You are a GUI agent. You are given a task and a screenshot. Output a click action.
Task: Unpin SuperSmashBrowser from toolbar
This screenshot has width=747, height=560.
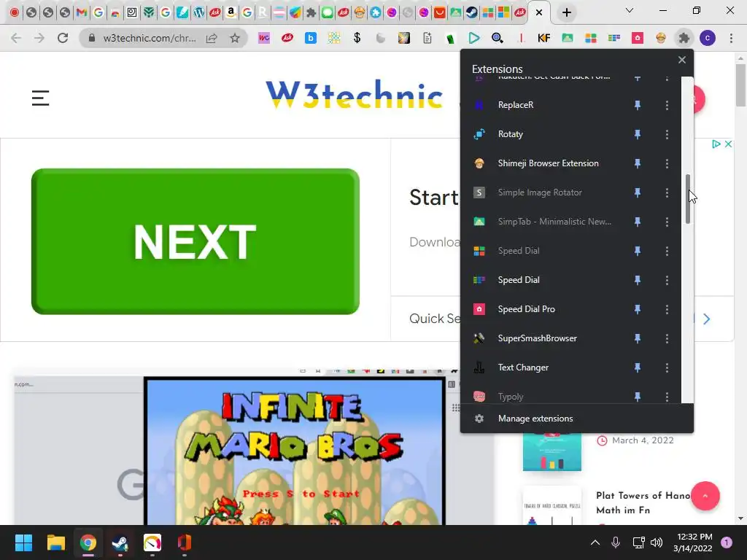coord(638,338)
